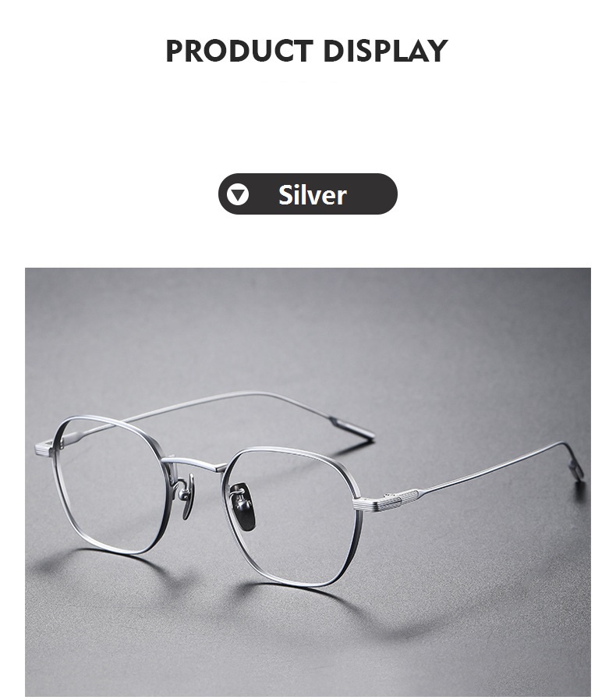Click the word DISPLAY in the heading

coord(385,51)
